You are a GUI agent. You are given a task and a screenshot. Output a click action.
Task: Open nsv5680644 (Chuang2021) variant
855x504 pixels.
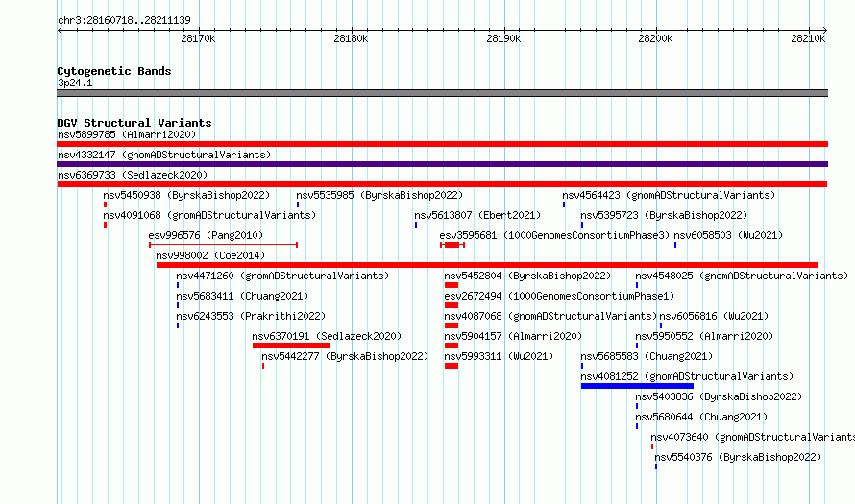[701, 417]
